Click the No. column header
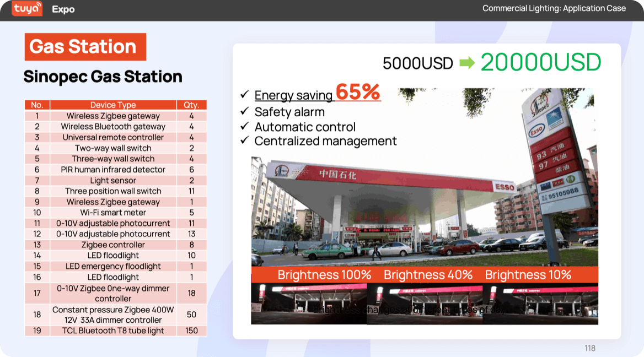644x357 pixels. (37, 105)
